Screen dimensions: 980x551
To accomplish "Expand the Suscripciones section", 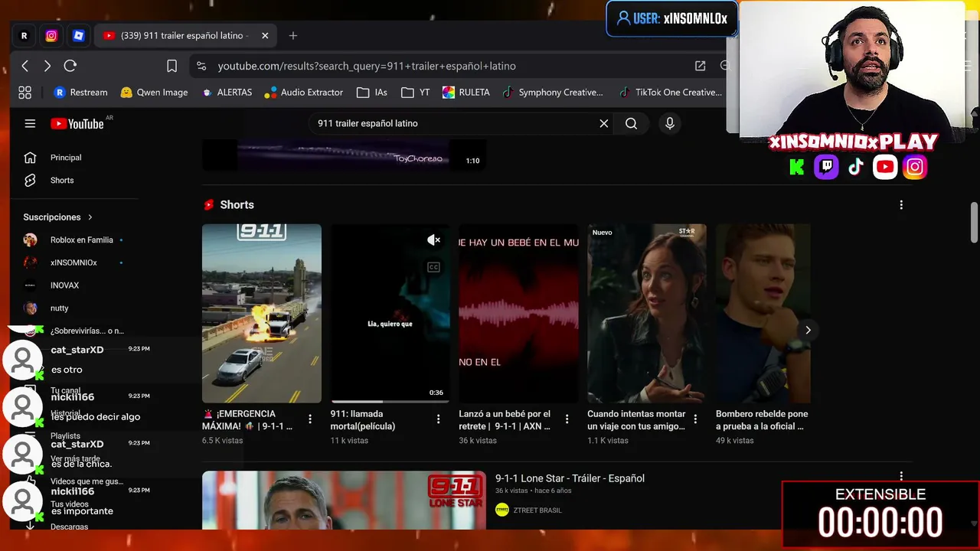I will 58,217.
